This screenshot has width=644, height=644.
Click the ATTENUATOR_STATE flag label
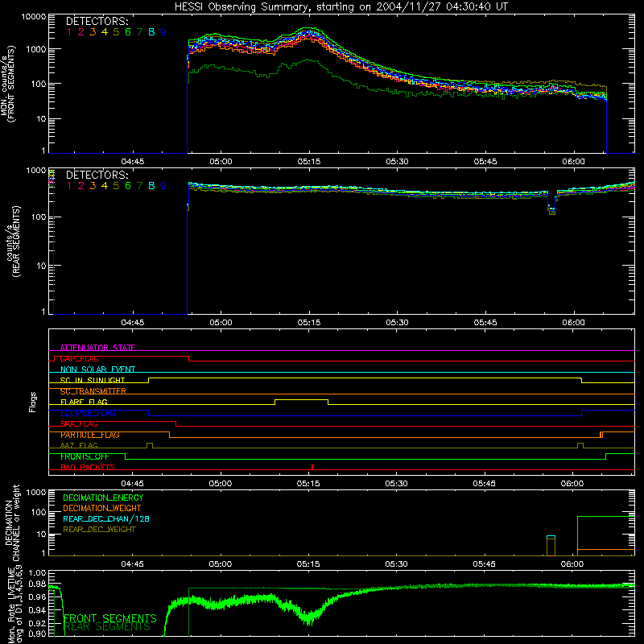click(x=97, y=348)
